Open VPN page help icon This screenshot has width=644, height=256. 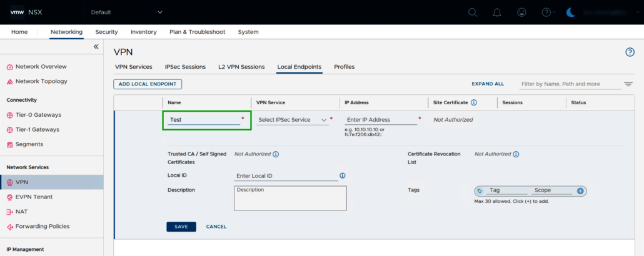630,52
